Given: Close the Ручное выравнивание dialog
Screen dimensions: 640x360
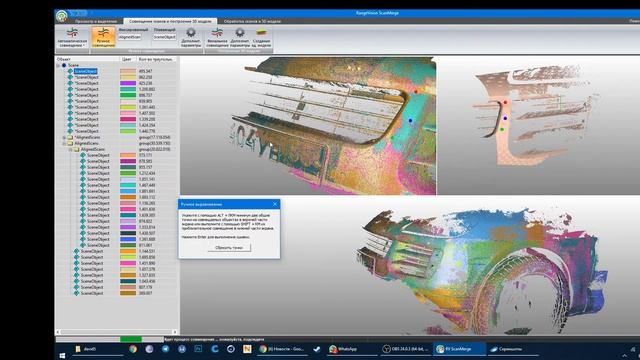Looking at the screenshot, I should coord(275,204).
